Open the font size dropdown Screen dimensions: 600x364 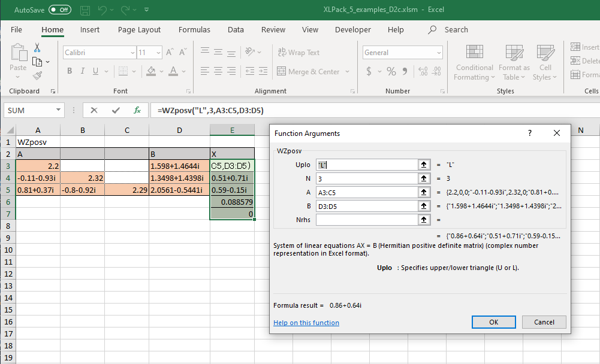point(158,53)
